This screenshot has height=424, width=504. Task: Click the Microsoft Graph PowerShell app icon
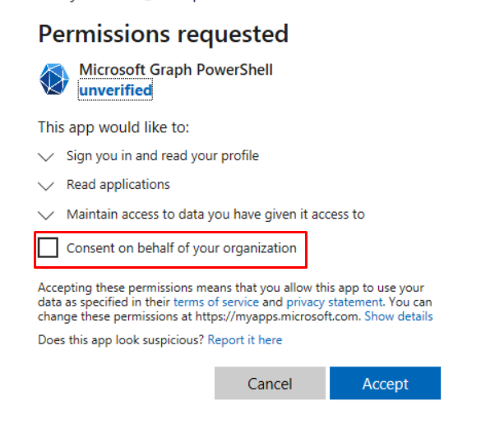(55, 80)
